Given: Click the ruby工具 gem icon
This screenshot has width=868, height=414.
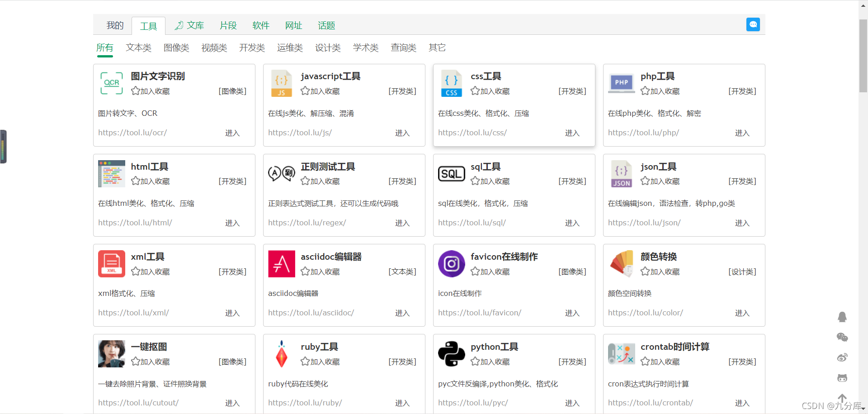Looking at the screenshot, I should pyautogui.click(x=281, y=353).
